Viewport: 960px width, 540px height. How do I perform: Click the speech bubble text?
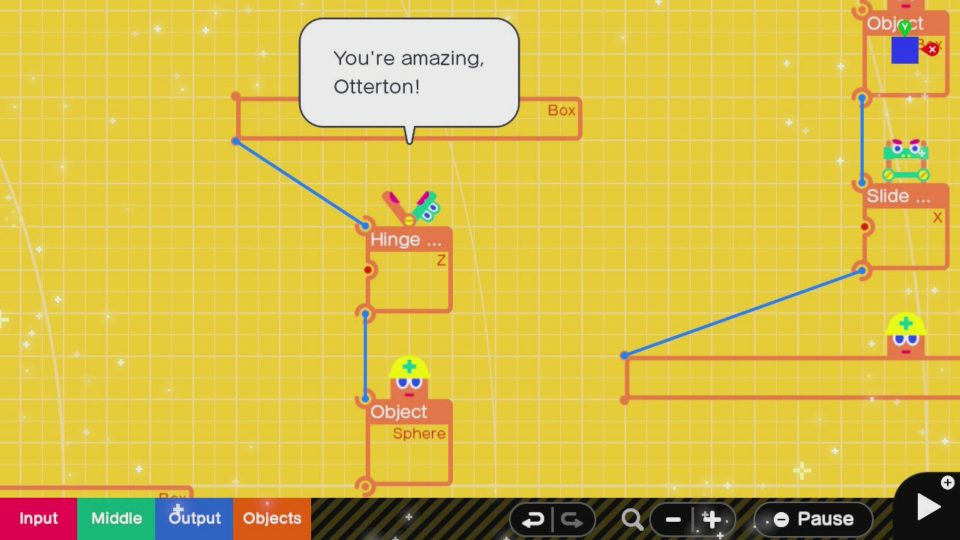[408, 72]
